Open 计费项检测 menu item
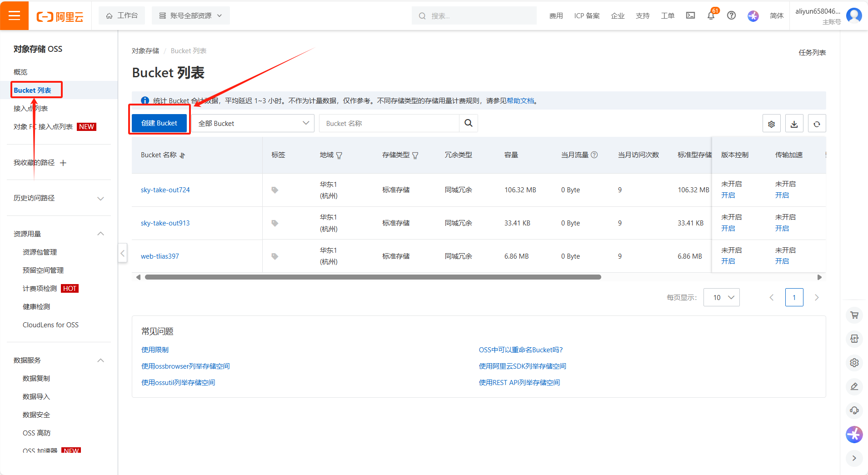This screenshot has height=475, width=868. (x=40, y=288)
